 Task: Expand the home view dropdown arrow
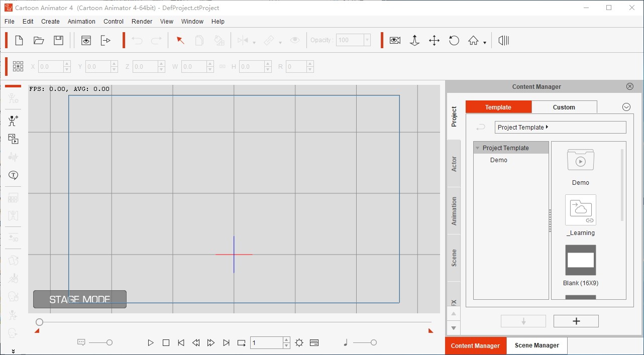tap(485, 43)
